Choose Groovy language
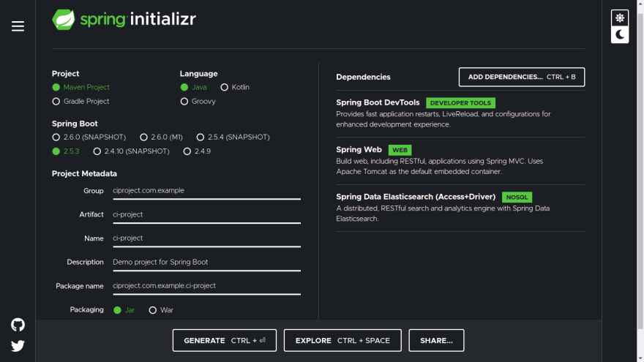Screen dimensions: 644x362 pyautogui.click(x=198, y=101)
